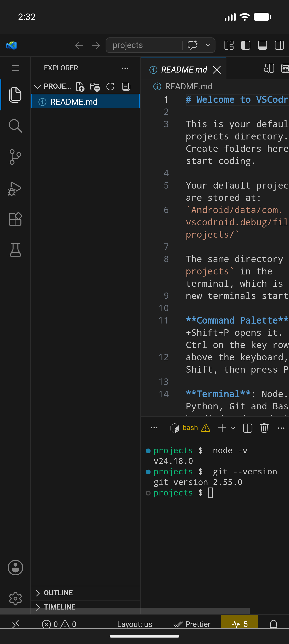Open the Explorer view in activity bar
This screenshot has width=289, height=644.
(x=15, y=95)
